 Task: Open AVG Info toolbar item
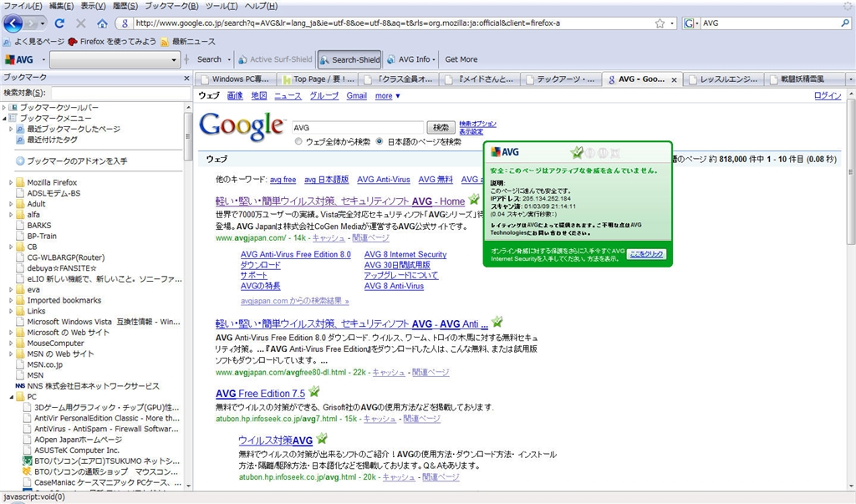click(410, 59)
